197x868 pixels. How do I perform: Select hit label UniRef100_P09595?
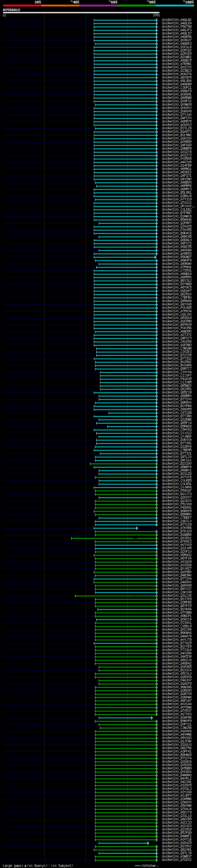177,159
